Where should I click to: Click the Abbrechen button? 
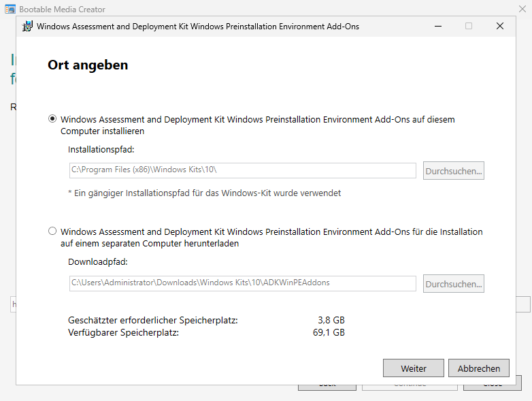coord(479,368)
